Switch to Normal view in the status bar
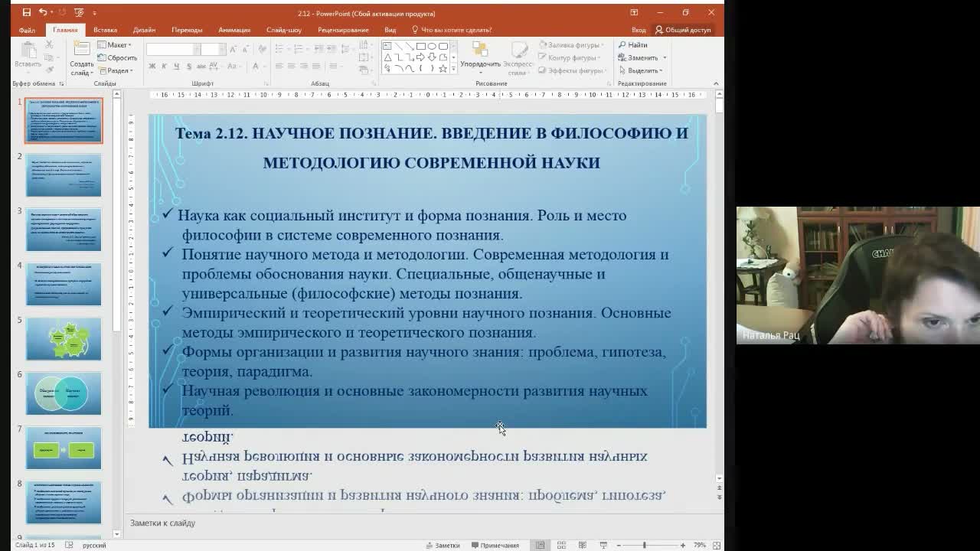Viewport: 980px width, 551px height. click(x=541, y=545)
